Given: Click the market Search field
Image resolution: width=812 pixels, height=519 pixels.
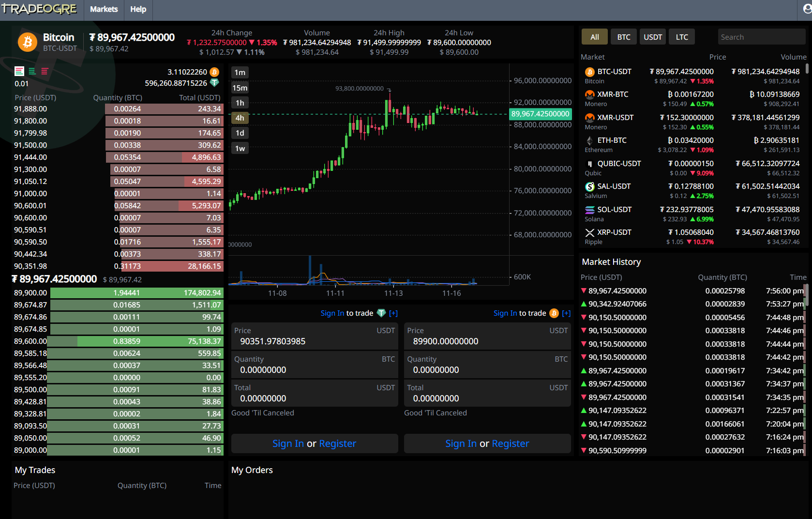Looking at the screenshot, I should [762, 37].
